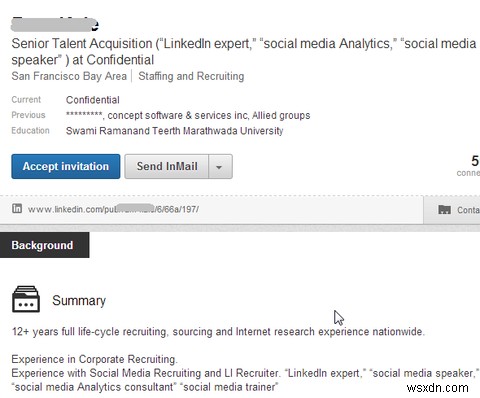
Task: Click the Current label
Action: [26, 100]
